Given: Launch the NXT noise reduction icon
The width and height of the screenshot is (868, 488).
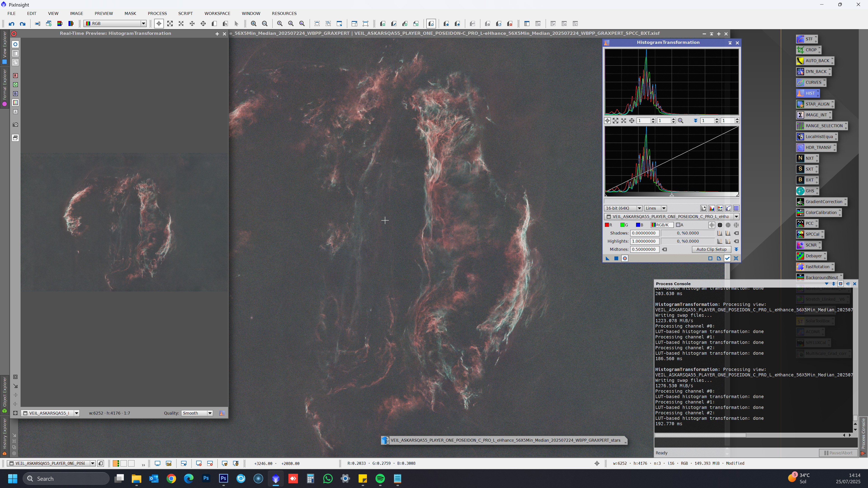Looking at the screenshot, I should coord(806,158).
